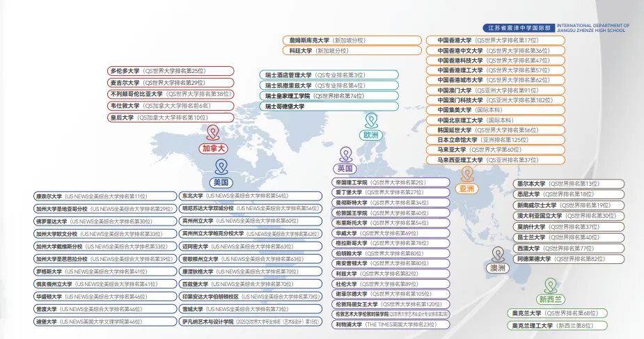Select the 美国 region label
644x339 pixels.
pos(221,182)
